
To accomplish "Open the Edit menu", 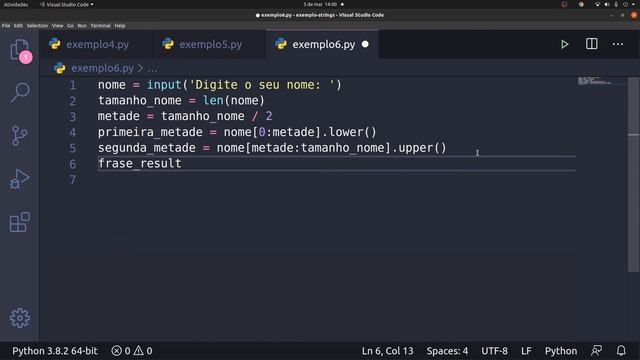I will click(18, 25).
